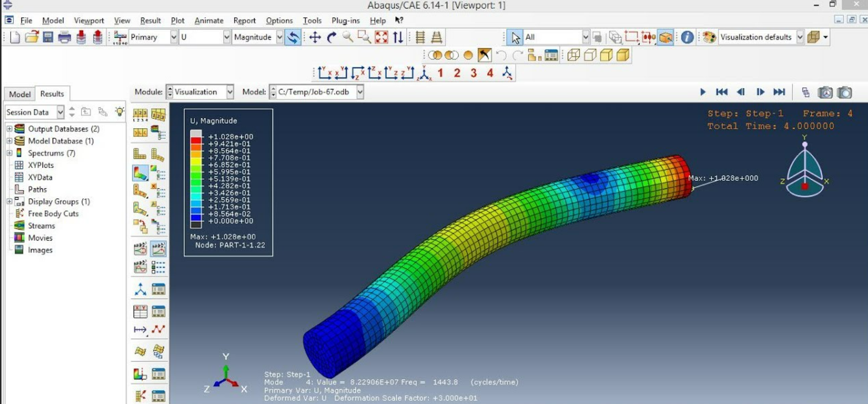Open the context help arrow icon
The image size is (868, 404).
click(x=399, y=20)
